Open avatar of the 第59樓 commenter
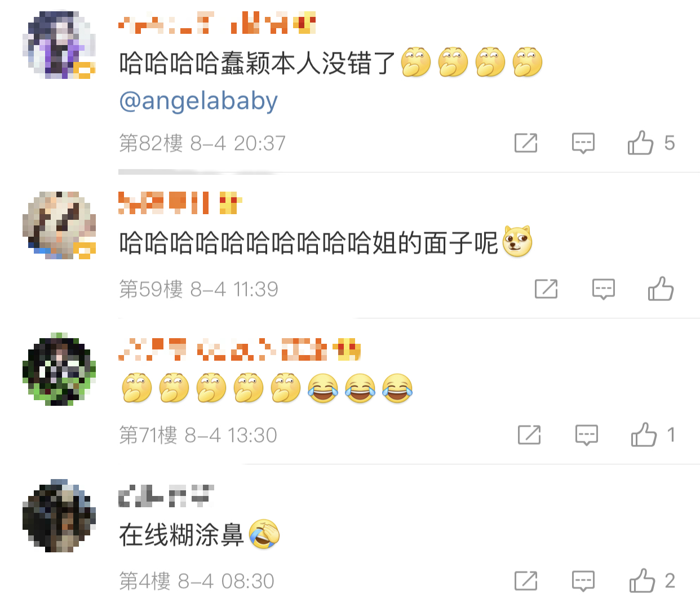Image resolution: width=700 pixels, height=607 pixels. 59,225
